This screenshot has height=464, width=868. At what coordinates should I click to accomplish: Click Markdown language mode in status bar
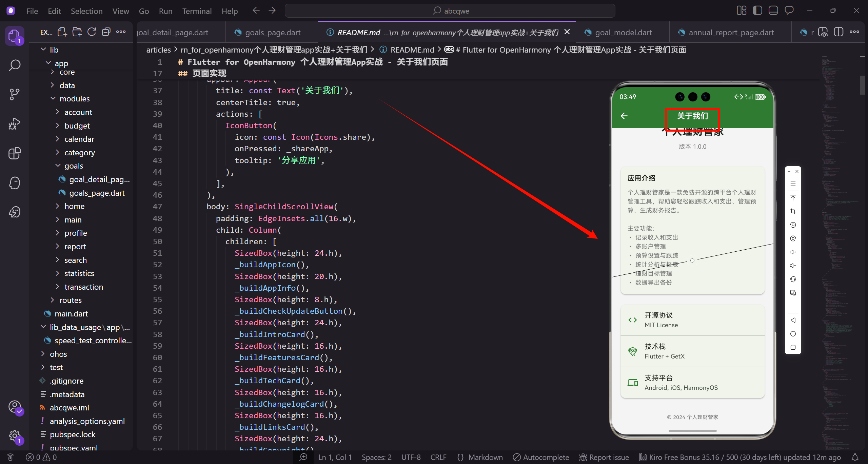coord(485,457)
